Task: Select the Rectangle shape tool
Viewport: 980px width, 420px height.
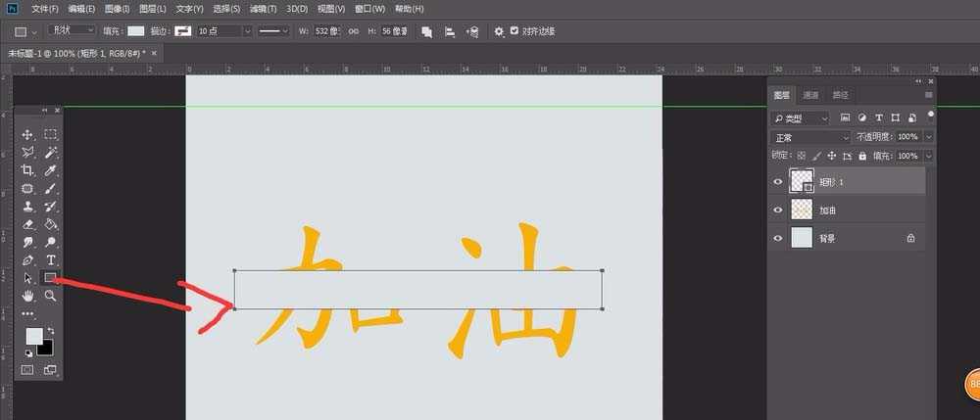Action: click(x=50, y=278)
